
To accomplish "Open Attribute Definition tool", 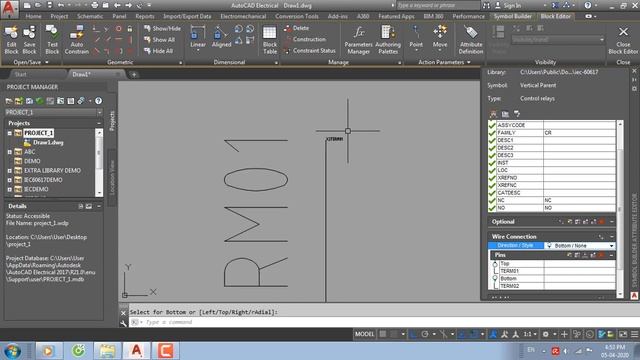I will click(471, 40).
